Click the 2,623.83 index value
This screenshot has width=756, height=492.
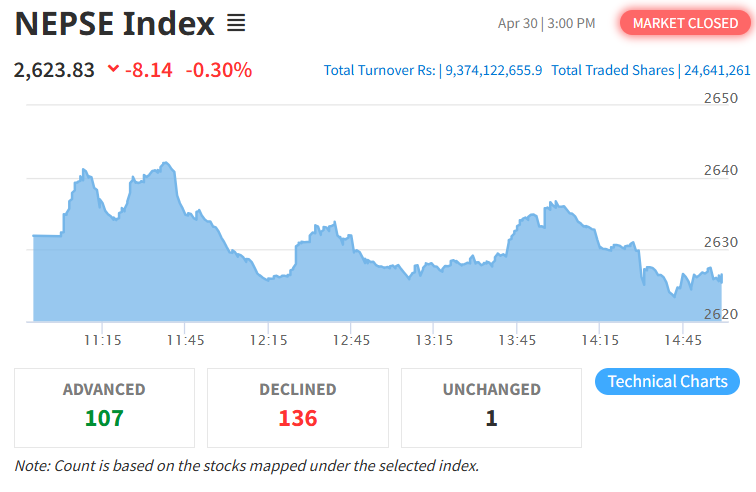pyautogui.click(x=54, y=70)
